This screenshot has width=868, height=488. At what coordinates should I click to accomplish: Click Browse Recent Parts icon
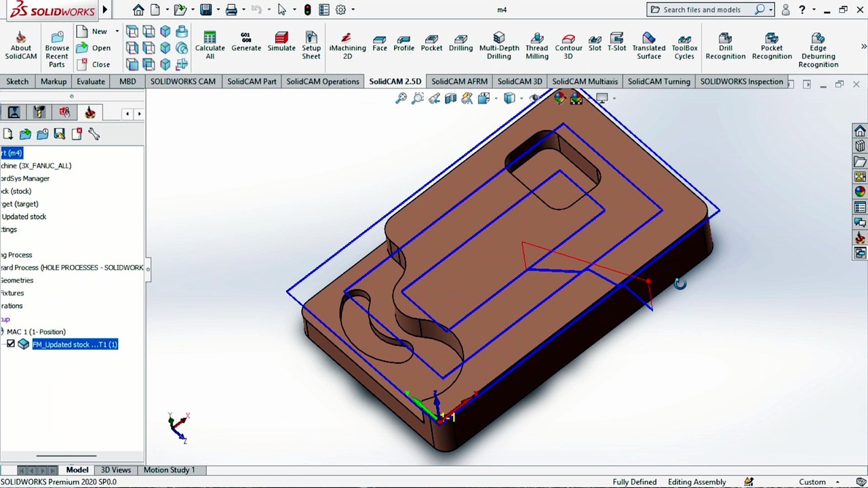coord(57,50)
